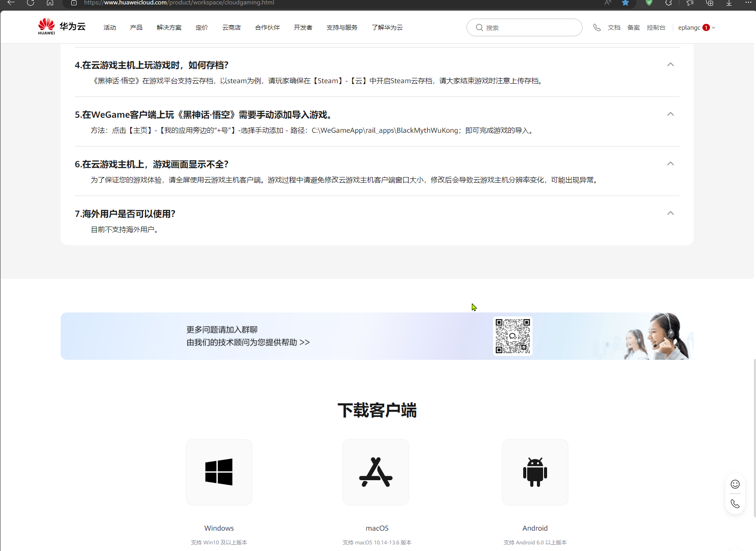Click the read aloud icon in address bar

click(608, 3)
